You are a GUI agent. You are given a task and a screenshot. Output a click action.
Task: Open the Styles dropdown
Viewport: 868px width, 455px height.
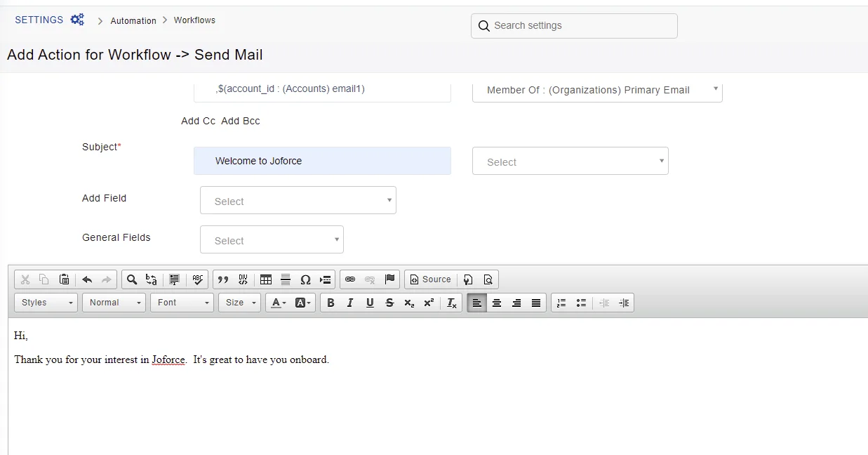click(46, 303)
